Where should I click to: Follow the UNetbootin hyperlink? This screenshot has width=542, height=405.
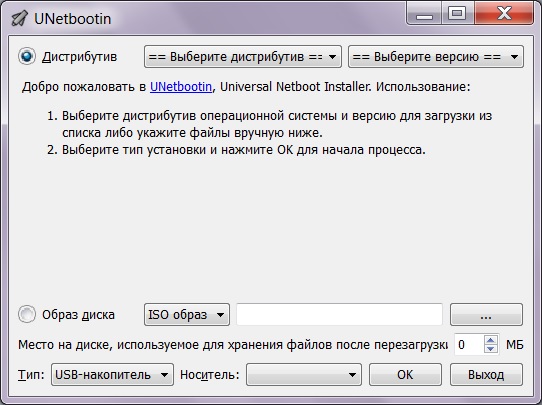[x=181, y=86]
